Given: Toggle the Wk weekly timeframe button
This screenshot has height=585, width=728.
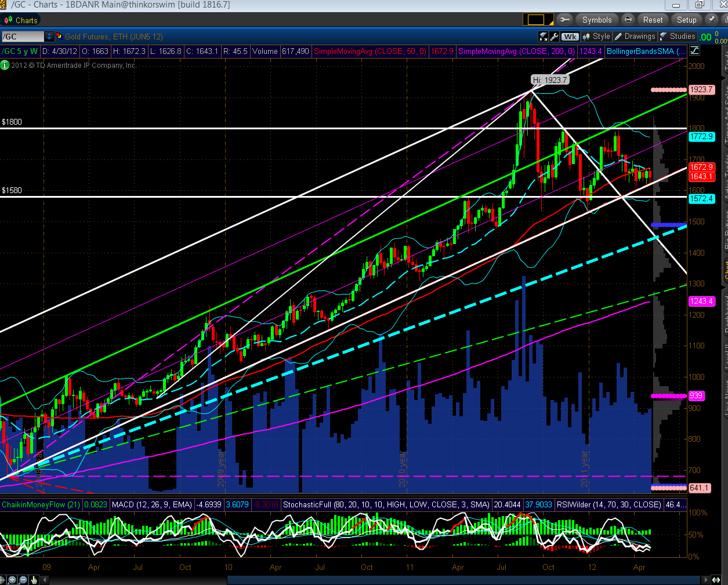Looking at the screenshot, I should coord(570,37).
